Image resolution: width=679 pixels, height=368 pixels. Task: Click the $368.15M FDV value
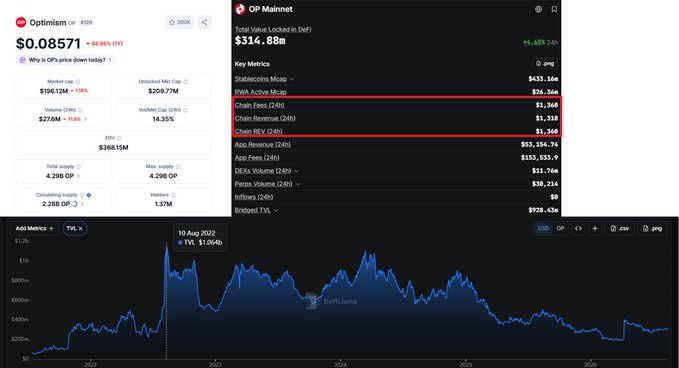coord(113,148)
